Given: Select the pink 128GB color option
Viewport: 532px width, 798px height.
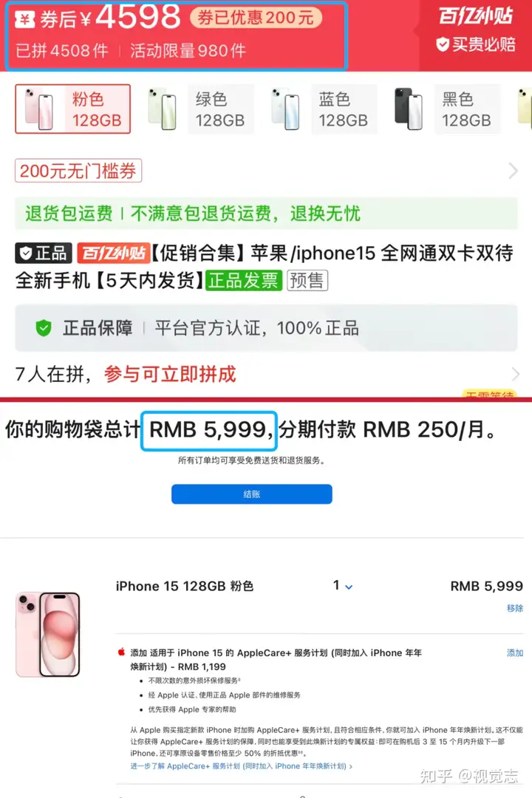Looking at the screenshot, I should 73,109.
